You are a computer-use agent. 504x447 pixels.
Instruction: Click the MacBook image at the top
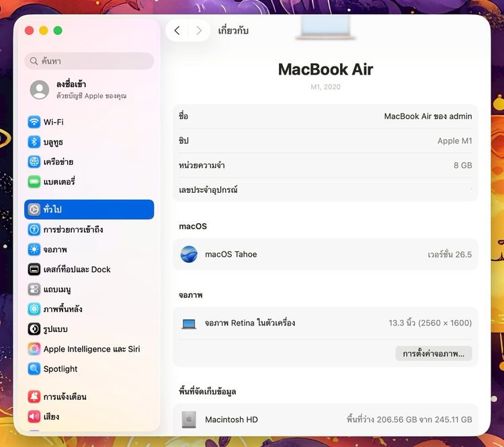325,28
